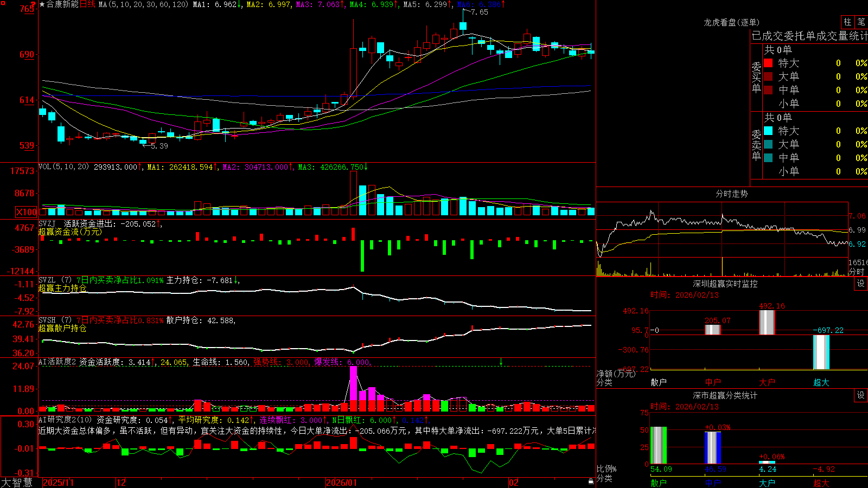Click the 02 month timeline marker

(514, 483)
